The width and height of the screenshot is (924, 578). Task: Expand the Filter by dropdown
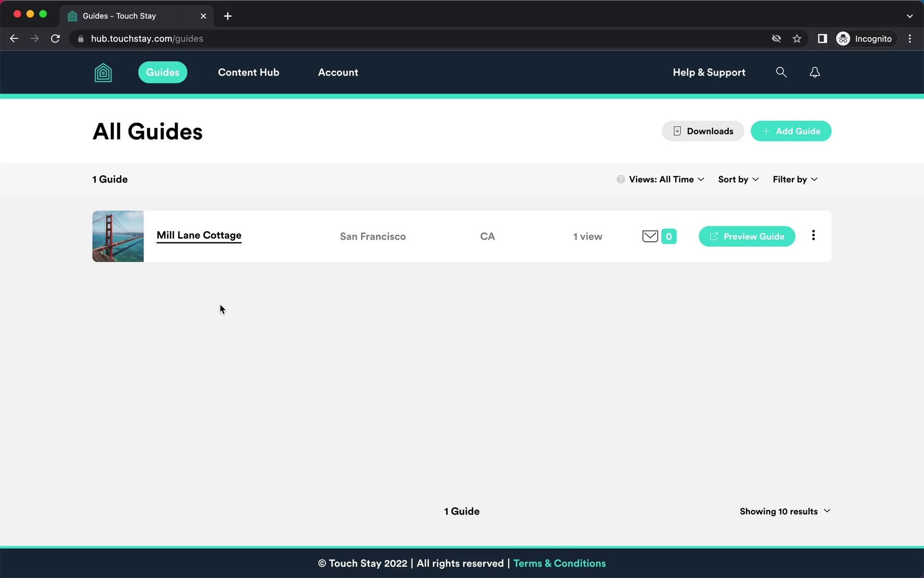click(x=795, y=179)
